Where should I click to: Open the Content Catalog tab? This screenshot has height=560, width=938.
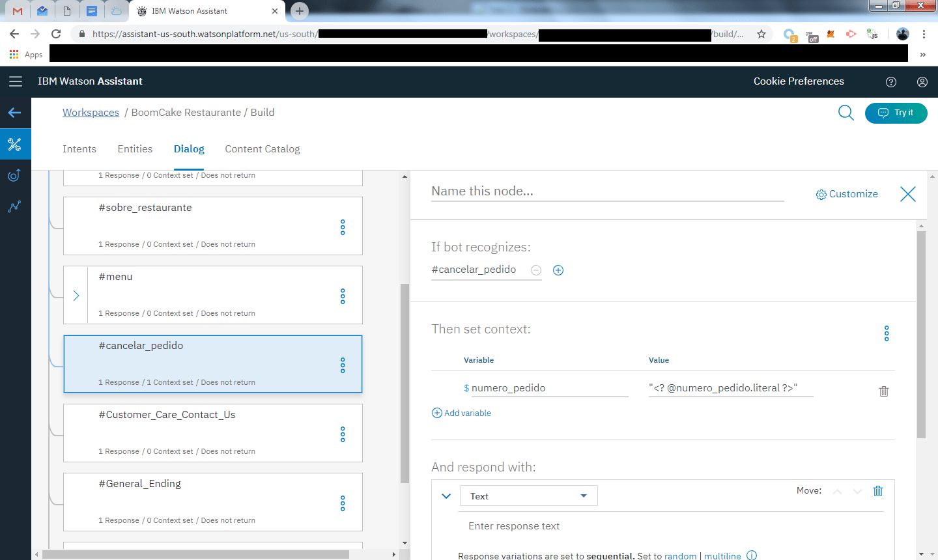263,149
